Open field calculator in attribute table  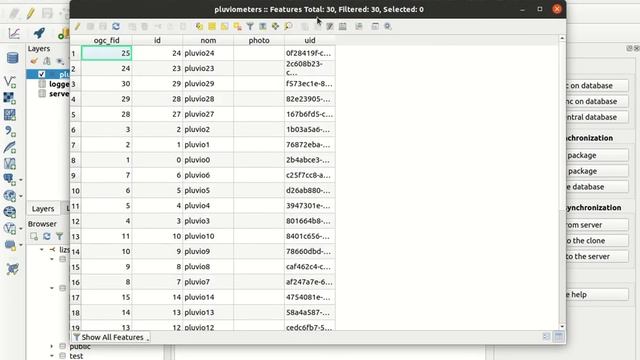343,27
